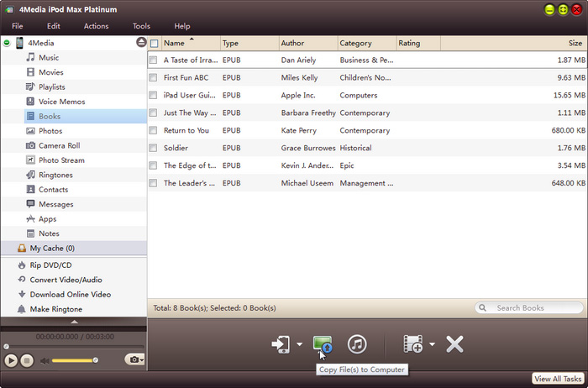The width and height of the screenshot is (588, 388).
Task: Open dropdown arrow beside Add Files icon
Action: pyautogui.click(x=432, y=344)
